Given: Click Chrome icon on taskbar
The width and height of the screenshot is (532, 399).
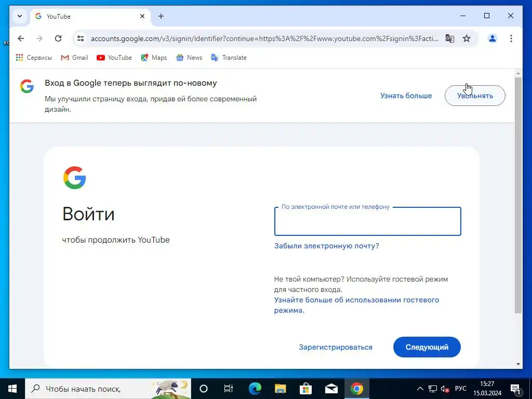Looking at the screenshot, I should (x=356, y=389).
